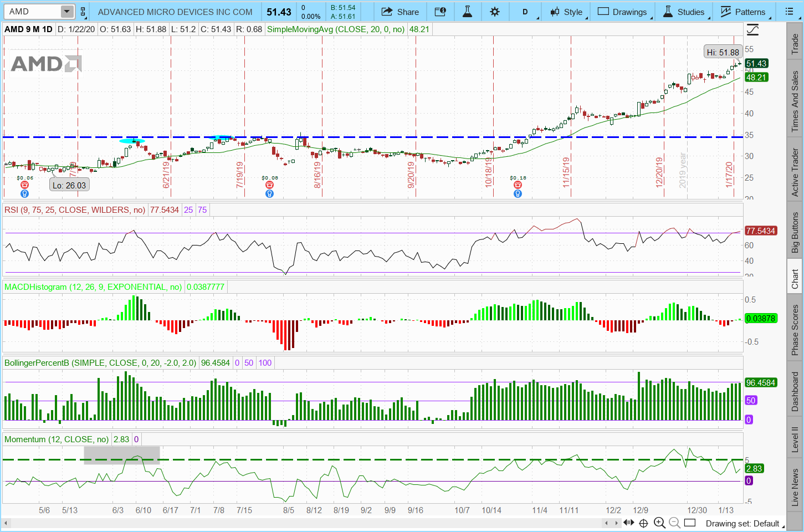Open the Style dropdown menu
This screenshot has height=532, width=804.
[566, 12]
